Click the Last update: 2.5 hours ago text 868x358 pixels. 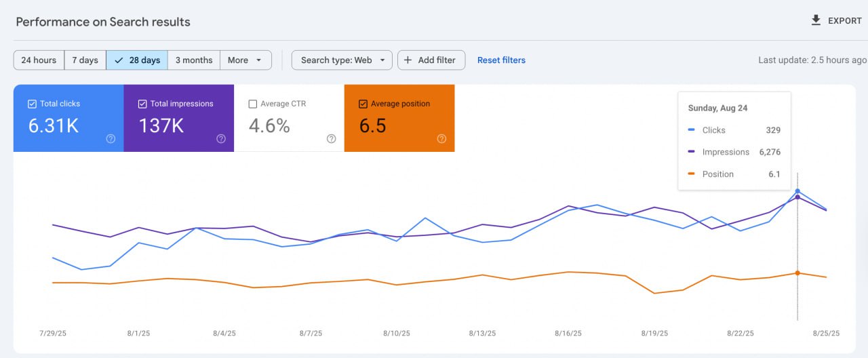coord(812,60)
